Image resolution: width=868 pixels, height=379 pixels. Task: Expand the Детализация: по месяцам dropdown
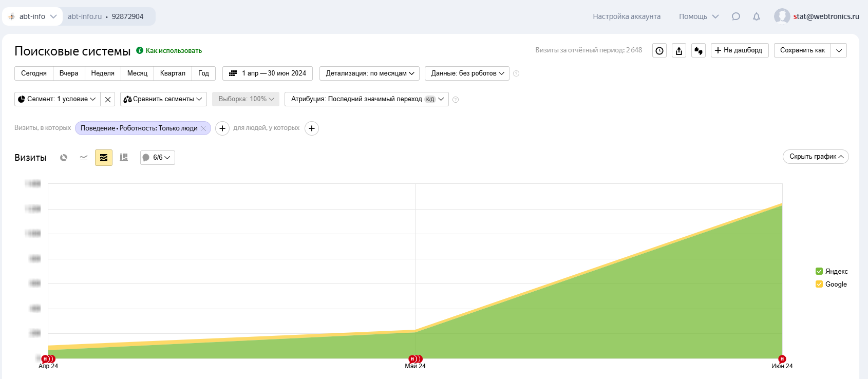(x=369, y=73)
